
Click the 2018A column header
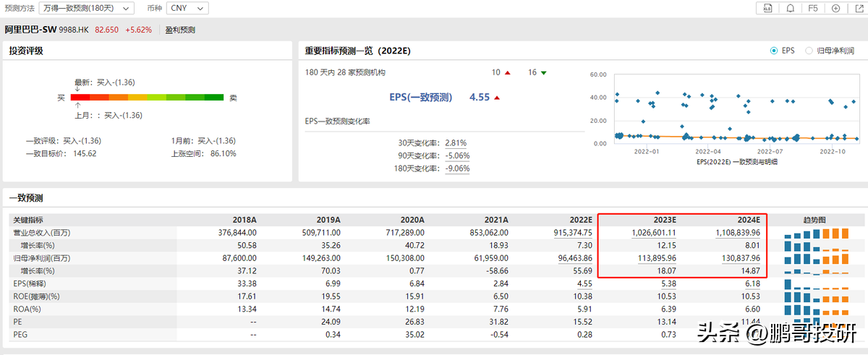(244, 220)
